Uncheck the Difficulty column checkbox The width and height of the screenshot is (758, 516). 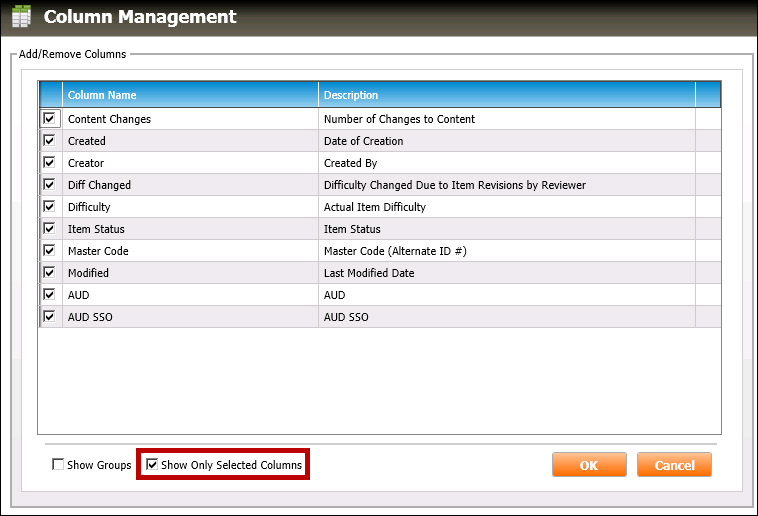click(49, 207)
